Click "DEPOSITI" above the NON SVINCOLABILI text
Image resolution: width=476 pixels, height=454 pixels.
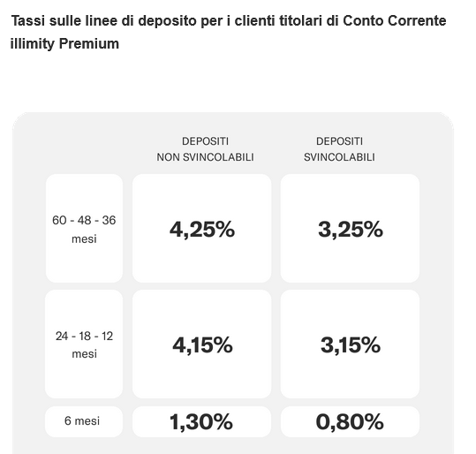(x=205, y=141)
